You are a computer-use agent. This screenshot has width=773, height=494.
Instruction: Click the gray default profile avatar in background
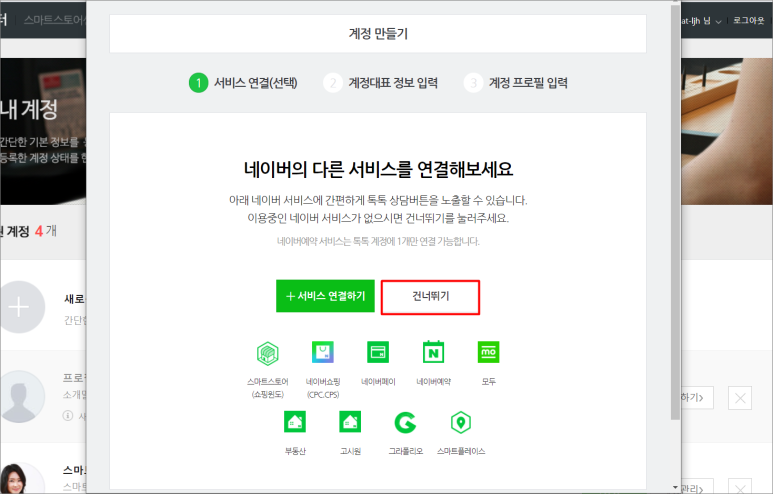click(21, 397)
